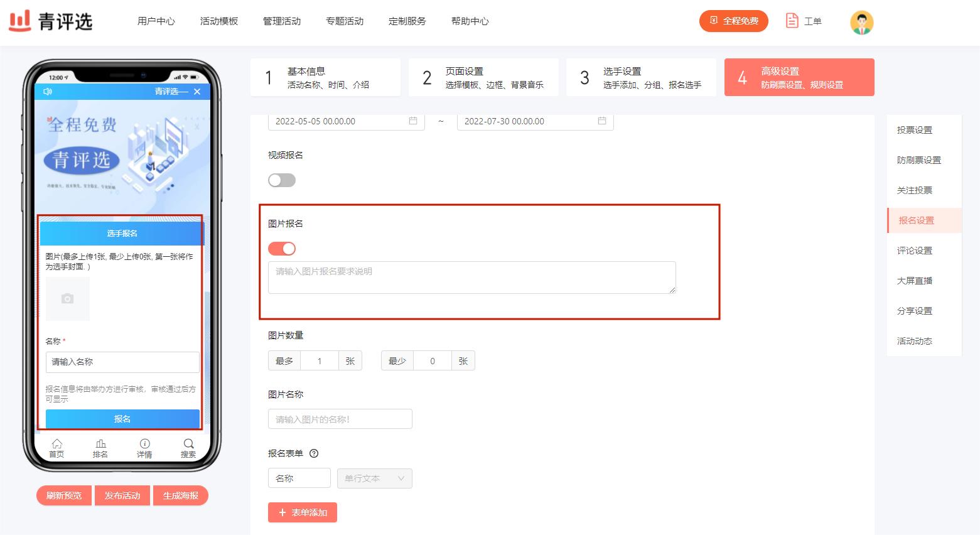
Task: Click the 表单添加 add form button
Action: (x=302, y=512)
